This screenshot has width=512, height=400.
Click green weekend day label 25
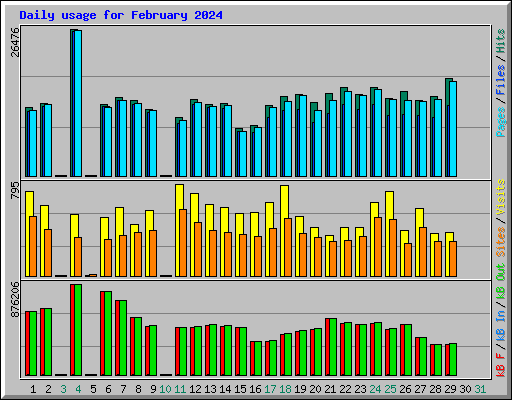click(390, 389)
